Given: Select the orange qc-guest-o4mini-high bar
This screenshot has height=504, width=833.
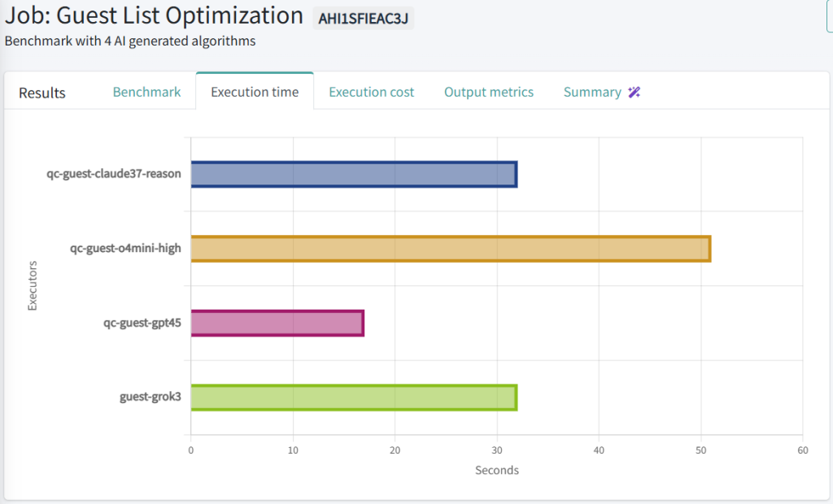Looking at the screenshot, I should point(450,249).
